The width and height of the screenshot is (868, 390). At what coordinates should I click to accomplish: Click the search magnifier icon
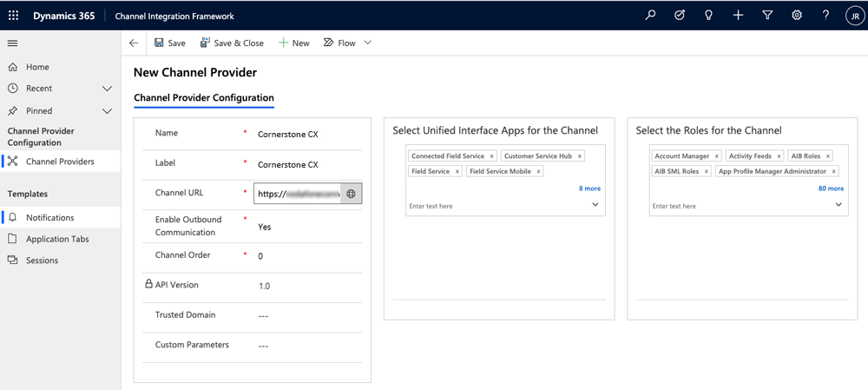(650, 16)
